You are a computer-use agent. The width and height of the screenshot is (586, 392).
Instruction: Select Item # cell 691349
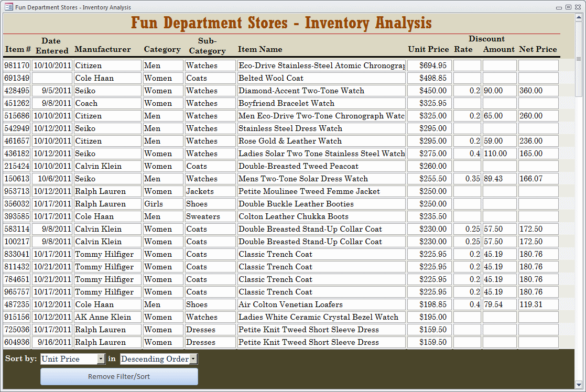17,78
